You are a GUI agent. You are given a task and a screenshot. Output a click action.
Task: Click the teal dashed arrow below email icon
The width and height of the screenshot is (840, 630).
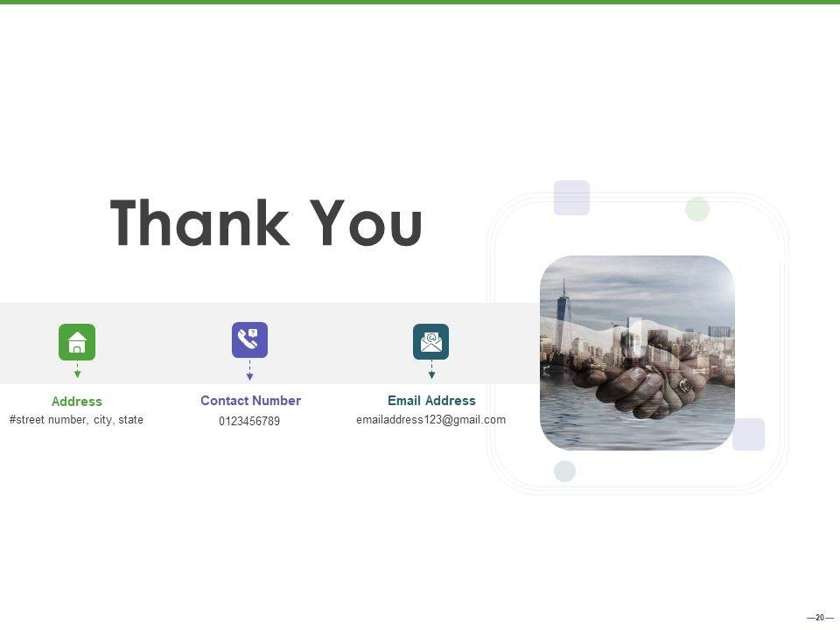pyautogui.click(x=431, y=370)
